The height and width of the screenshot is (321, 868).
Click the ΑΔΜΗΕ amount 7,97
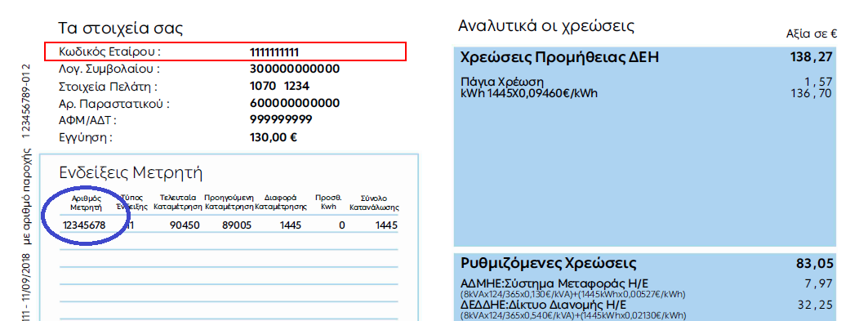pyautogui.click(x=818, y=284)
